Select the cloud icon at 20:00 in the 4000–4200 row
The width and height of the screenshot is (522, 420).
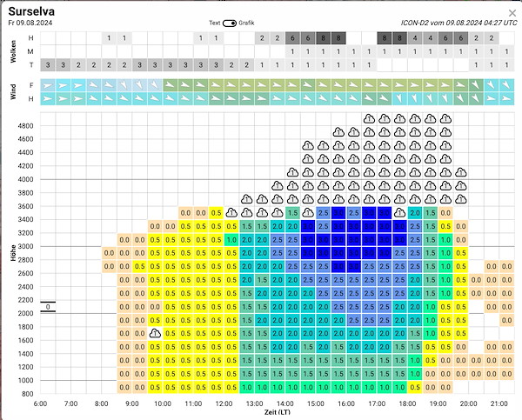pos(461,172)
